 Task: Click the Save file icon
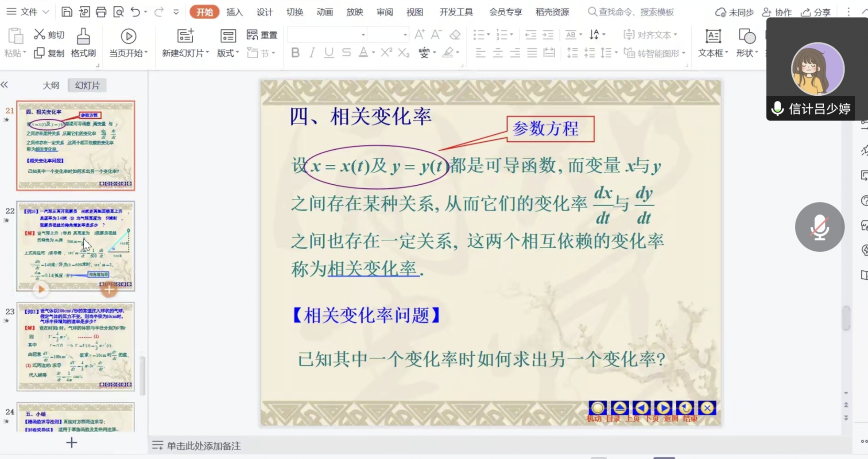[66, 12]
